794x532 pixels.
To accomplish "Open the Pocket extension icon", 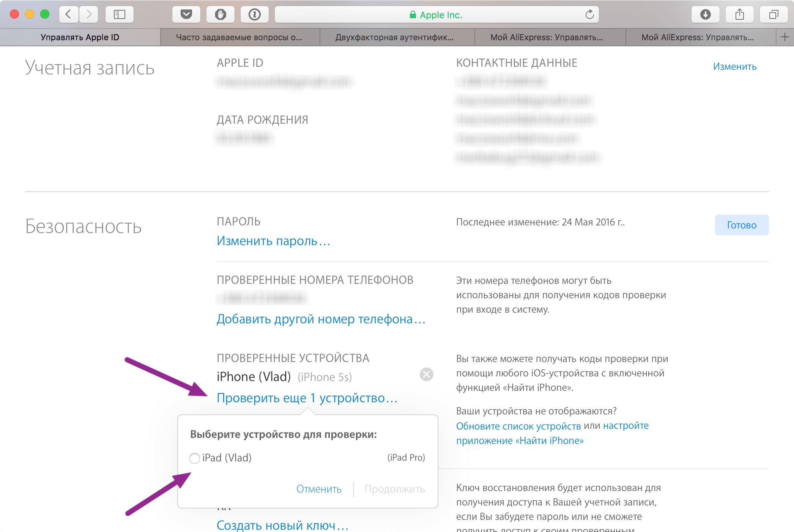I will coord(186,14).
